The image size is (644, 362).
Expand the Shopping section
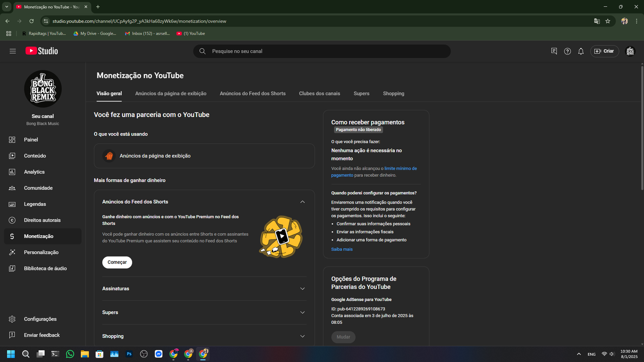pyautogui.click(x=302, y=336)
